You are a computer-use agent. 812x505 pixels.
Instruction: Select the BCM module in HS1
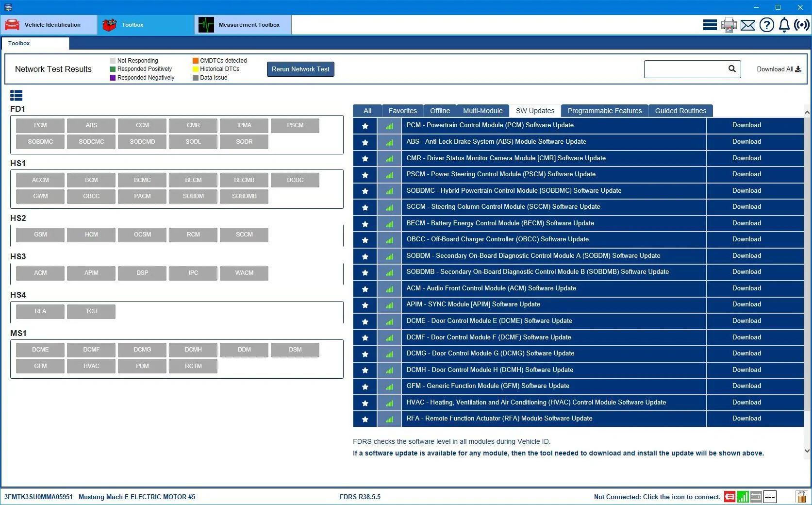point(91,180)
